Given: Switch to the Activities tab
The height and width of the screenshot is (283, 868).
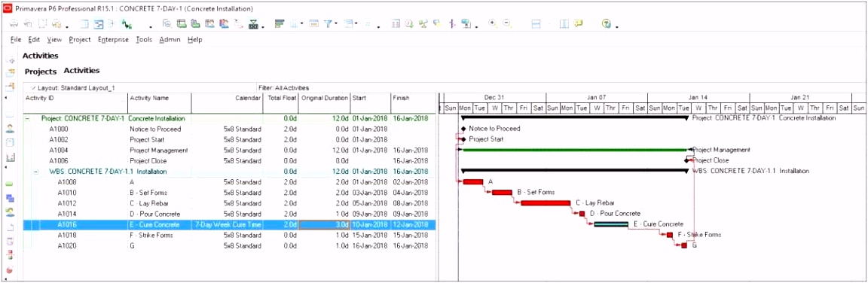Looking at the screenshot, I should click(x=82, y=71).
